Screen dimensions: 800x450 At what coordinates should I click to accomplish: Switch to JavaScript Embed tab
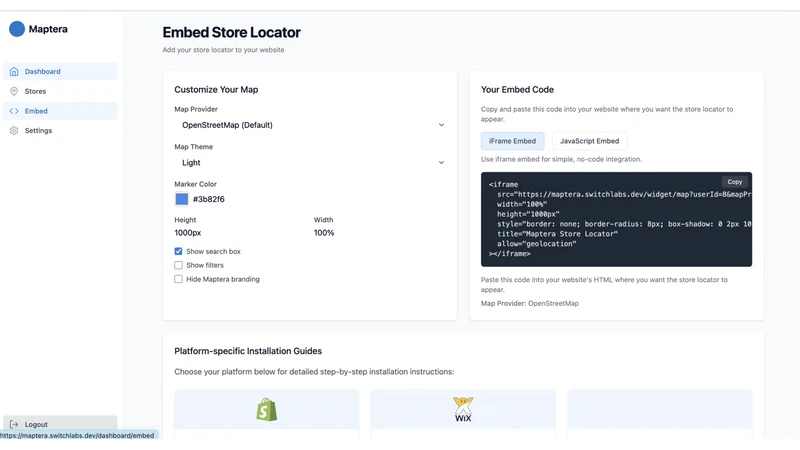coord(589,141)
